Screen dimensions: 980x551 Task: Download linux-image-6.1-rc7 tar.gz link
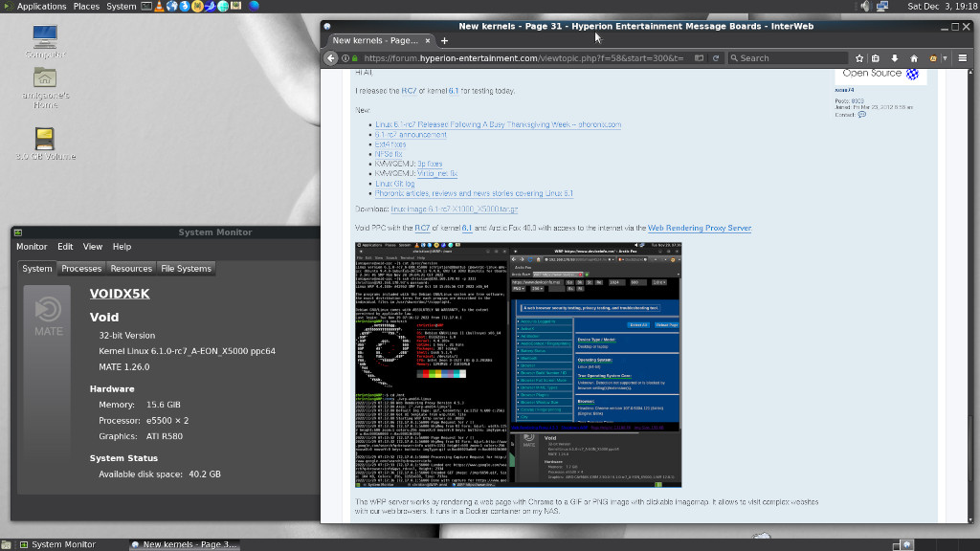pyautogui.click(x=455, y=209)
